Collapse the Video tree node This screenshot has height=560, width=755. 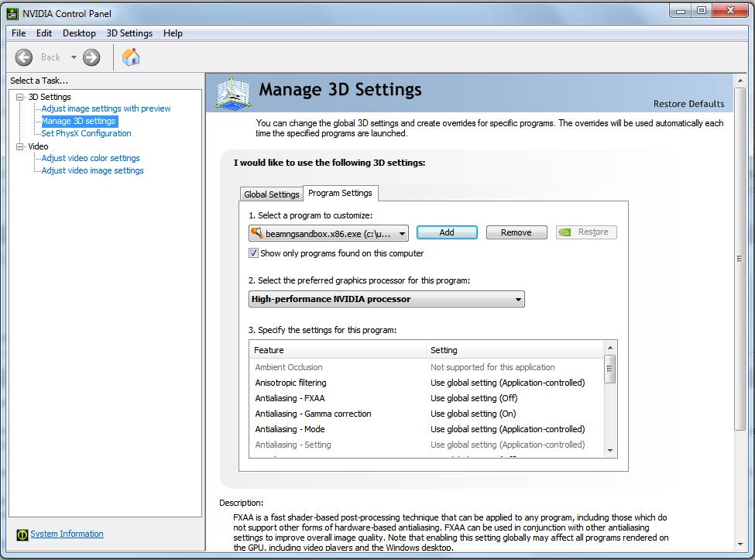coord(19,146)
